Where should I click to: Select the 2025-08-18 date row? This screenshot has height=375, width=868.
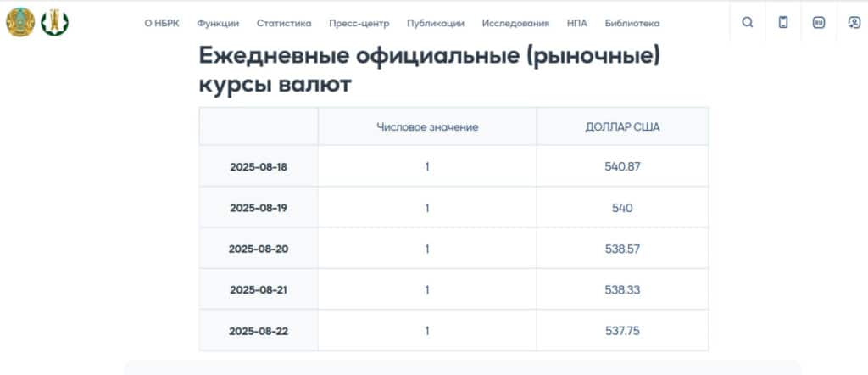coord(454,166)
